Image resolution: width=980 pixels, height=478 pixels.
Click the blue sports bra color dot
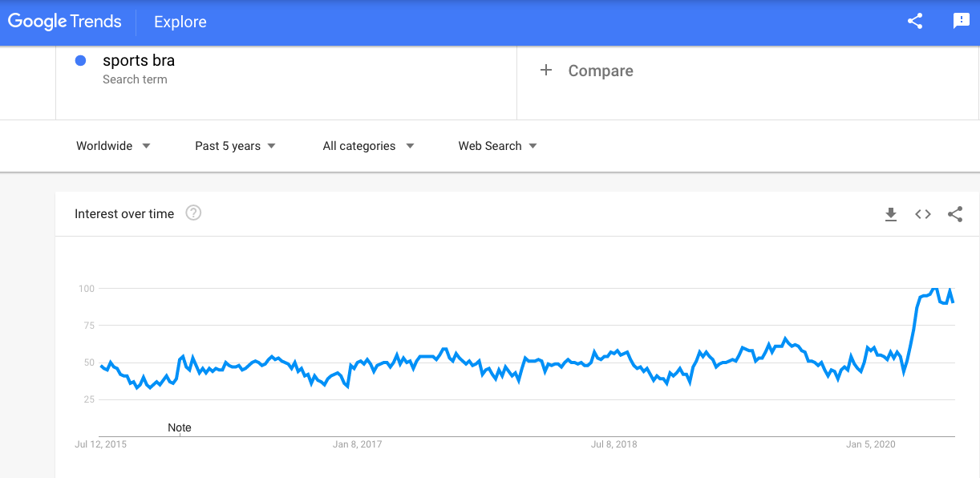(x=80, y=61)
